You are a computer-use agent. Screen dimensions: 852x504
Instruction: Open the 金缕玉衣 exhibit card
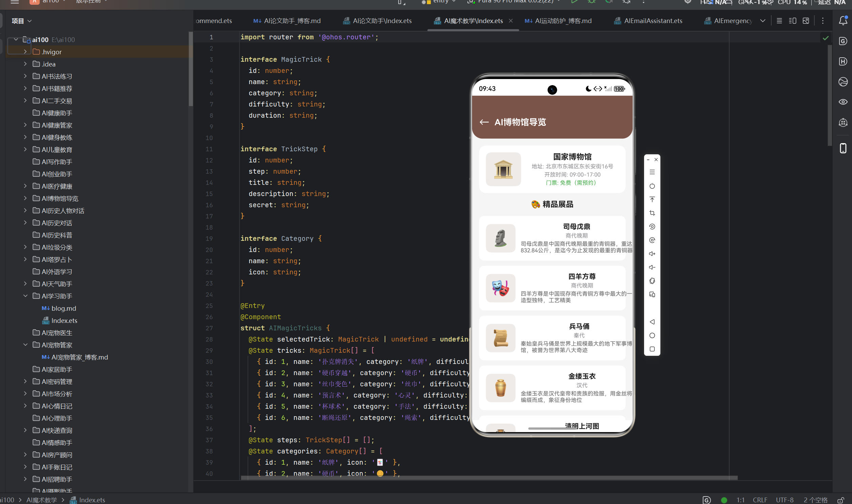[x=552, y=388]
